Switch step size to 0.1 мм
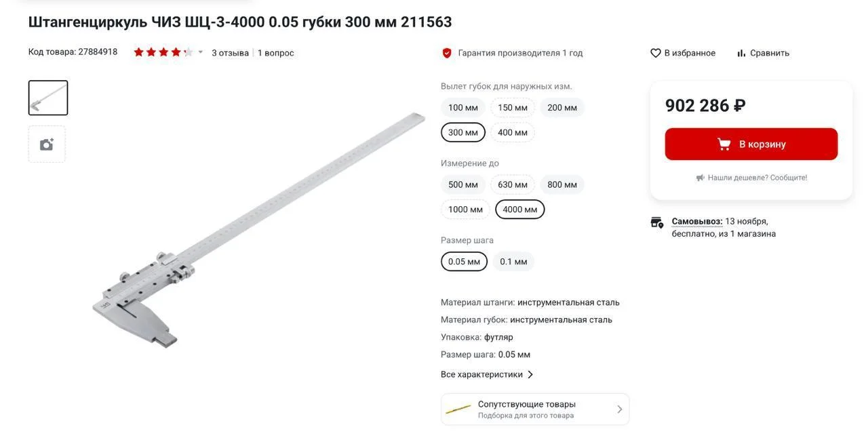 (x=513, y=262)
